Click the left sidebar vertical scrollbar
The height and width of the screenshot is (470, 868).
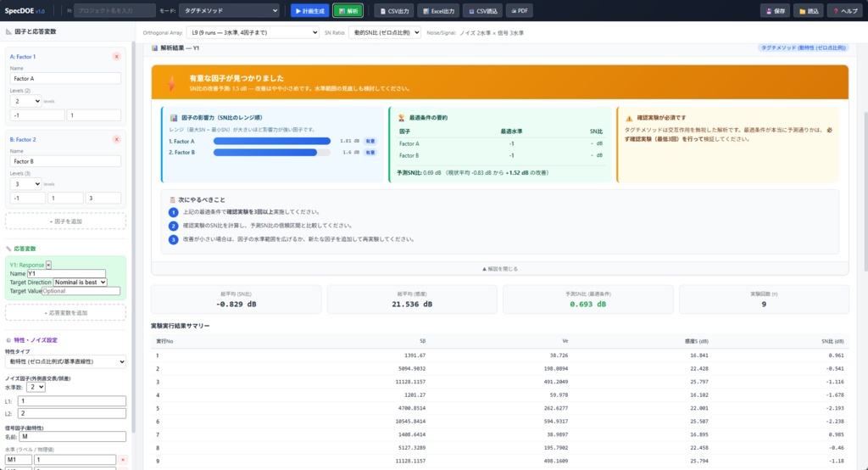[x=133, y=238]
